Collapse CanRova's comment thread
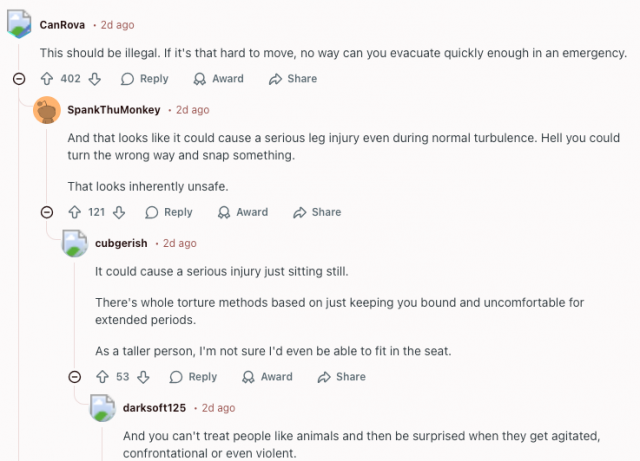The height and width of the screenshot is (461, 640). (x=18, y=79)
